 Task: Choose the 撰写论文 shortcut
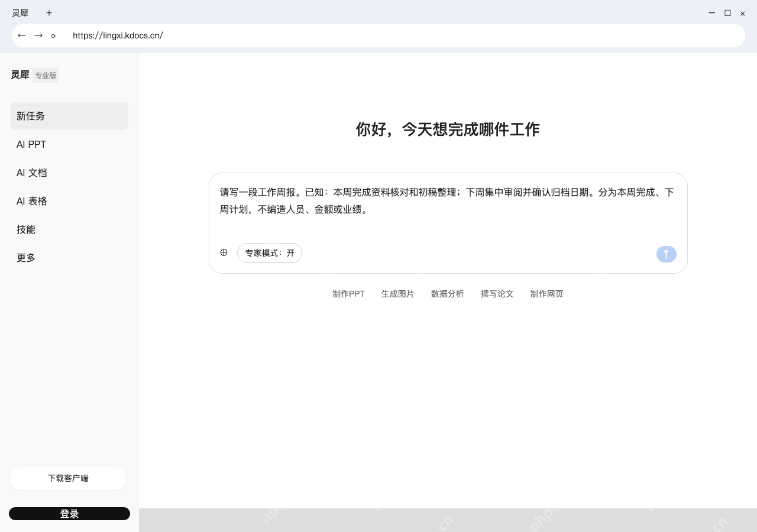click(497, 294)
